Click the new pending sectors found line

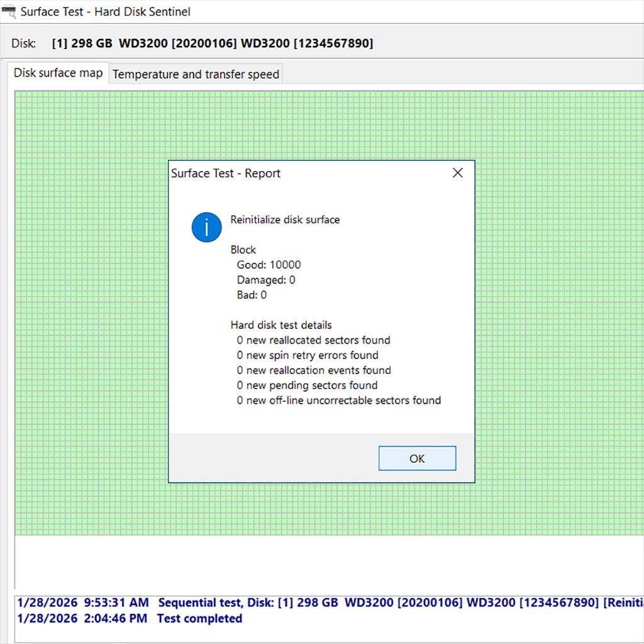[307, 386]
